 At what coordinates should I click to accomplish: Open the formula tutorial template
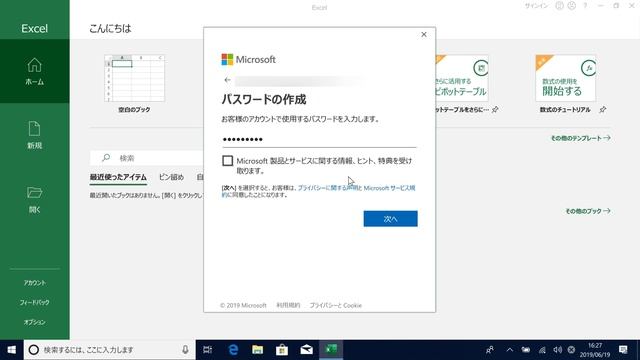(x=565, y=78)
